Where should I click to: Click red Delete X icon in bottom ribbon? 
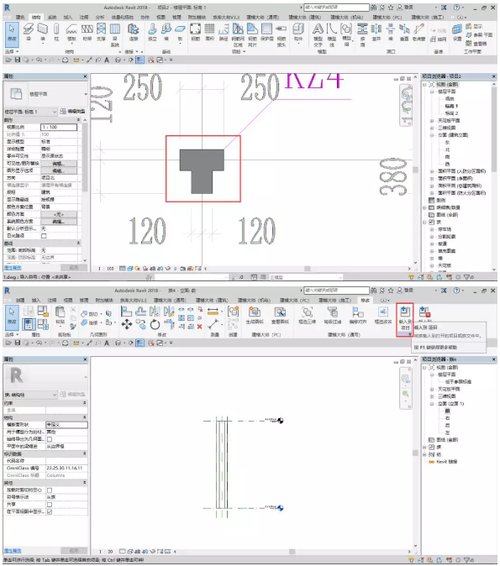point(199,327)
